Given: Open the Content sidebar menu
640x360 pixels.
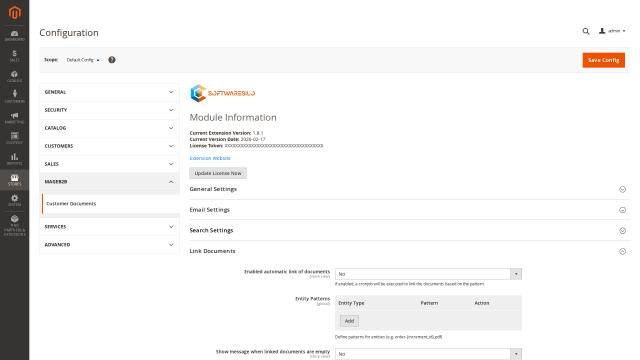Looking at the screenshot, I should pyautogui.click(x=14, y=138).
